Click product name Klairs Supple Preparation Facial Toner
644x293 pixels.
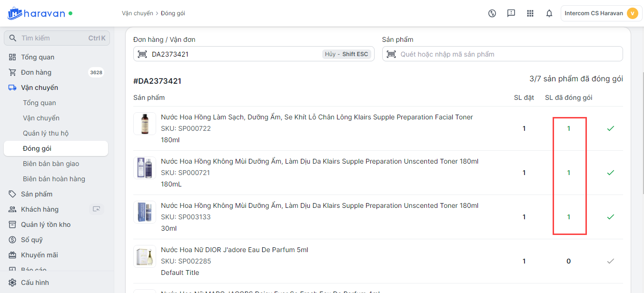pyautogui.click(x=317, y=117)
